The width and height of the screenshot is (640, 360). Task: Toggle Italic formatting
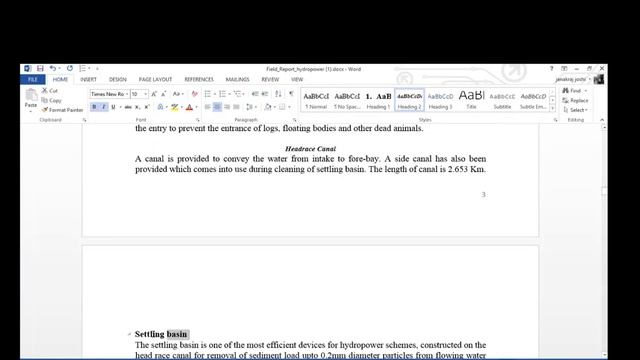point(104,107)
